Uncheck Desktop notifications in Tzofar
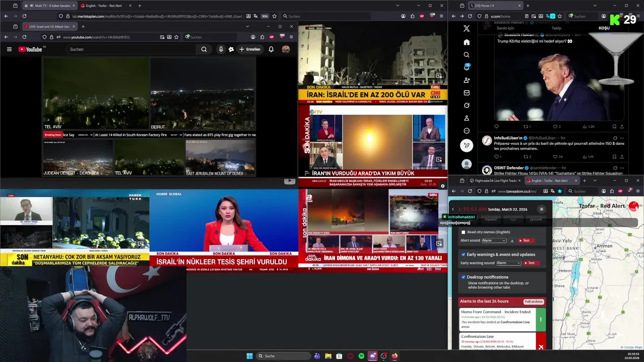Image resolution: width=644 pixels, height=362 pixels. click(x=463, y=277)
